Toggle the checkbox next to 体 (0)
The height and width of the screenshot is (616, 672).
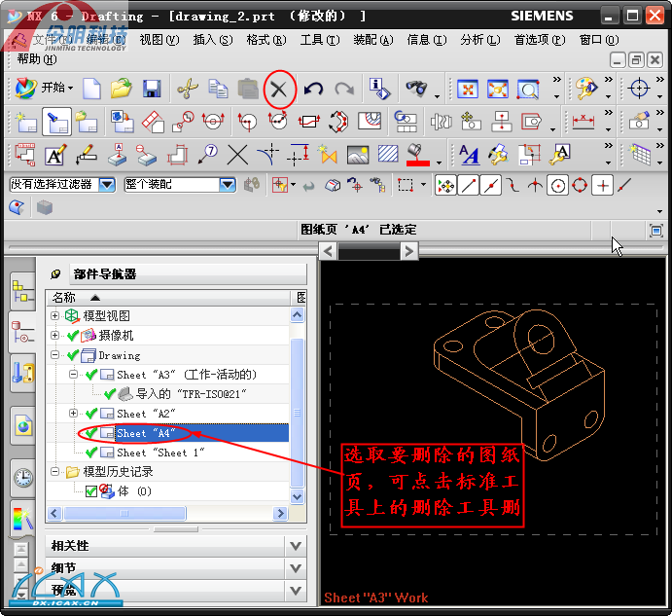(91, 491)
